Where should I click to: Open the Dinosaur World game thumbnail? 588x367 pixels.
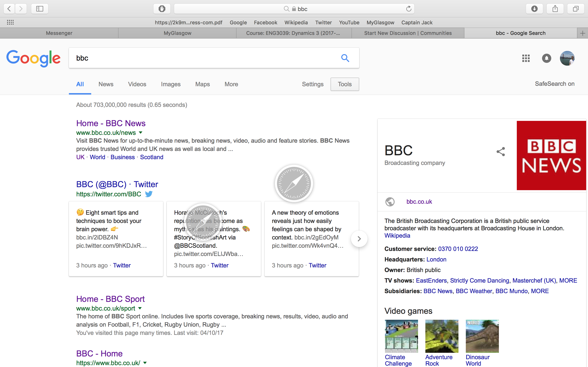click(482, 336)
